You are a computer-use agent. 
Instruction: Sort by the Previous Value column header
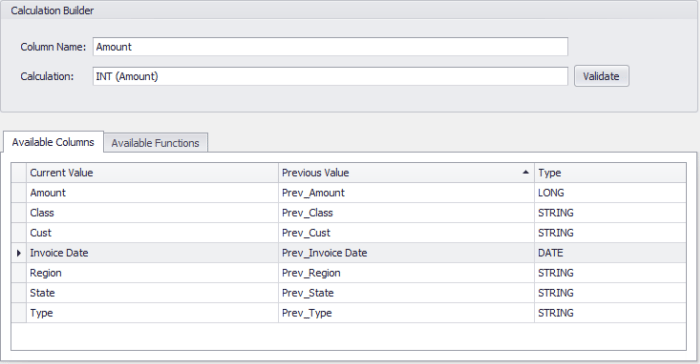point(406,173)
